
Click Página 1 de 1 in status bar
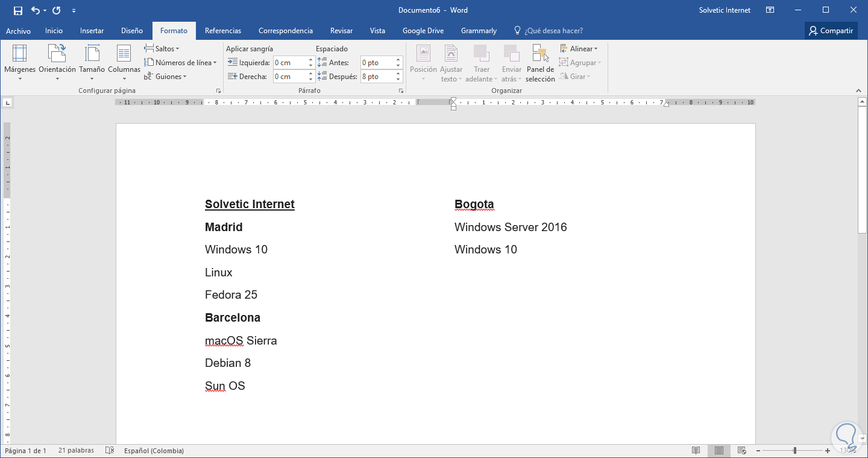[x=26, y=451]
